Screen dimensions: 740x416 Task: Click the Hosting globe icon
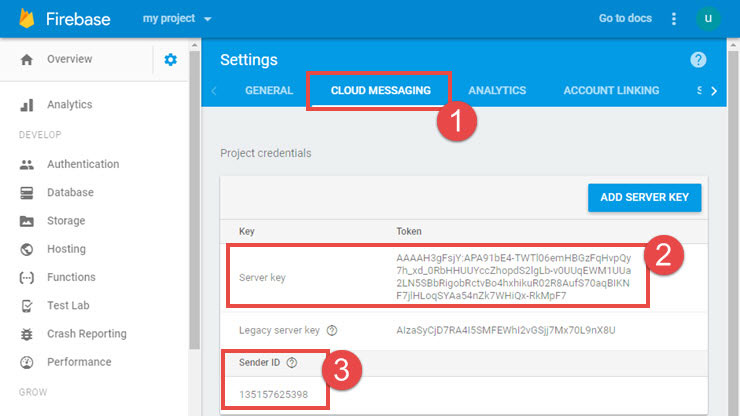pos(27,249)
